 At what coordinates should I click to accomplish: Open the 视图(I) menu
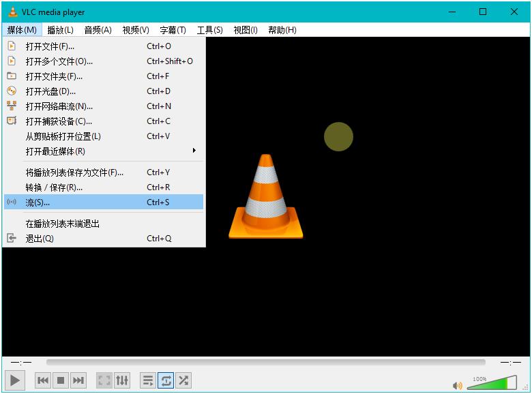point(246,30)
